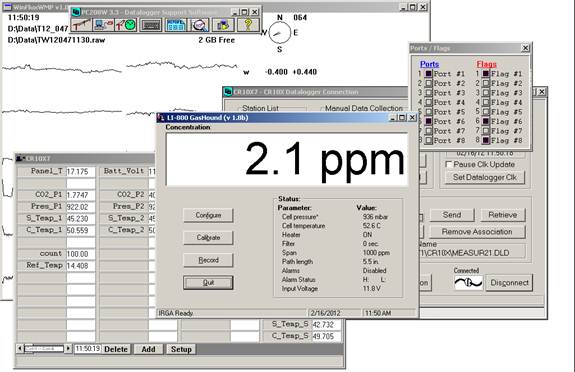Click the connected plug icon beside Disconnect
The image size is (575, 372).
468,282
